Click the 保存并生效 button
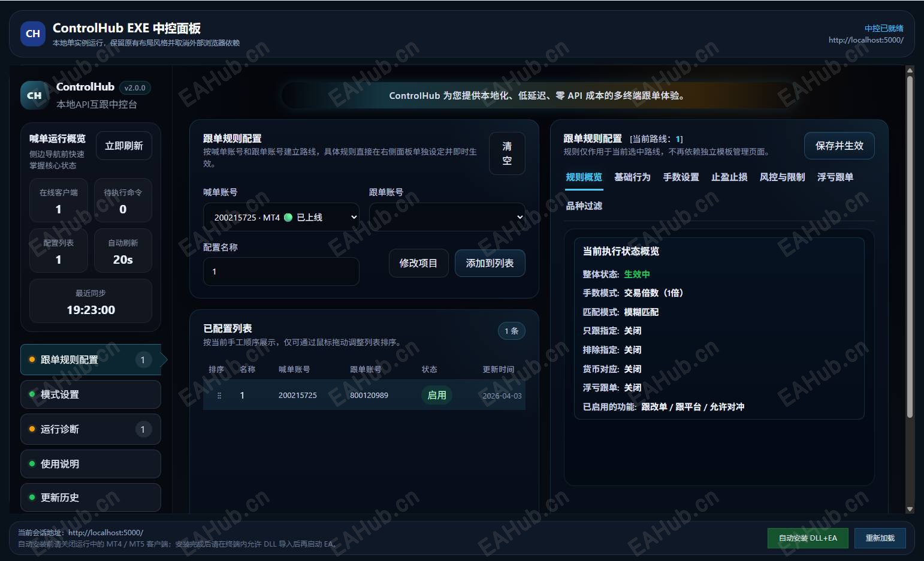 point(839,146)
